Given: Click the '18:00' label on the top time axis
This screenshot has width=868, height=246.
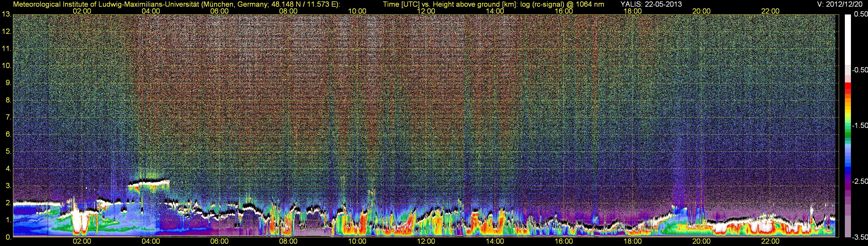Looking at the screenshot, I should pos(632,11).
